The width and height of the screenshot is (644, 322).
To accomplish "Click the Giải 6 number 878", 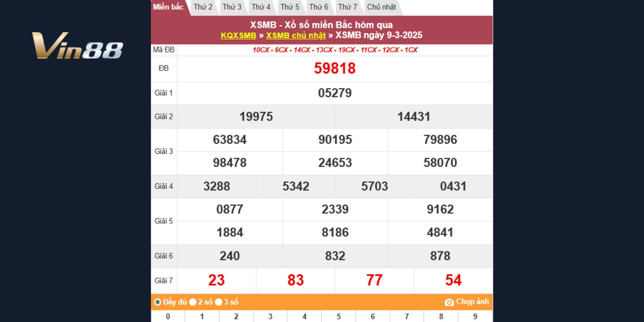I will (440, 256).
